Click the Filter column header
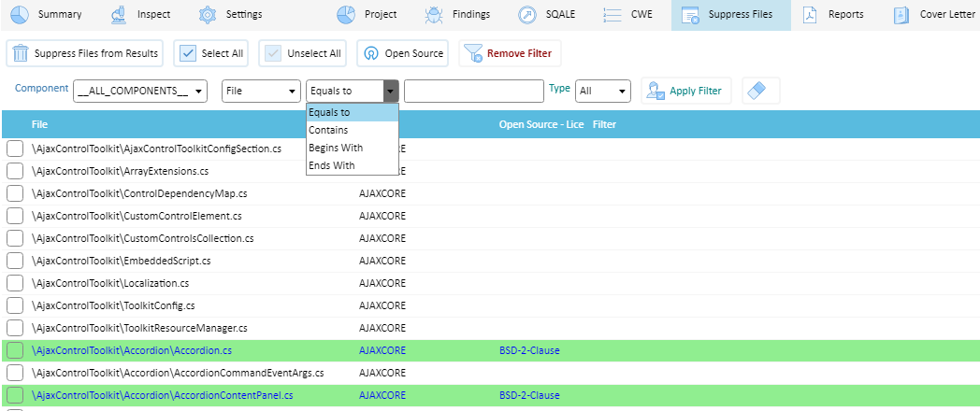The width and height of the screenshot is (980, 411). pyautogui.click(x=604, y=125)
